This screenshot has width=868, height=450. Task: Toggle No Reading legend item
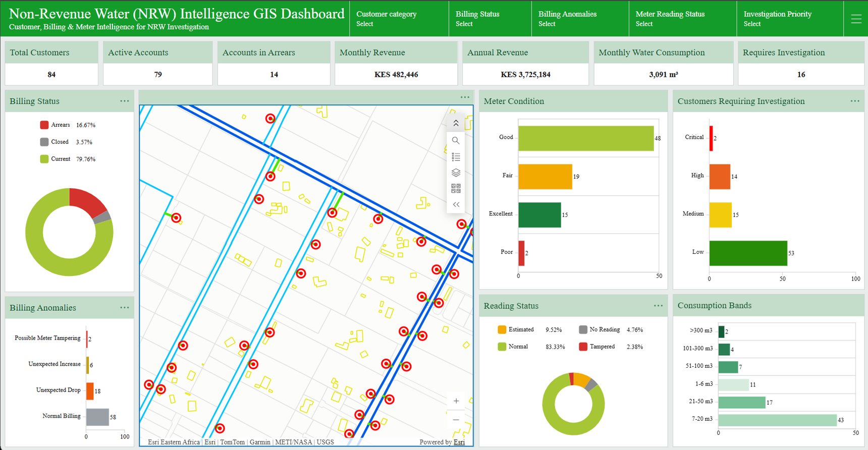(x=611, y=329)
